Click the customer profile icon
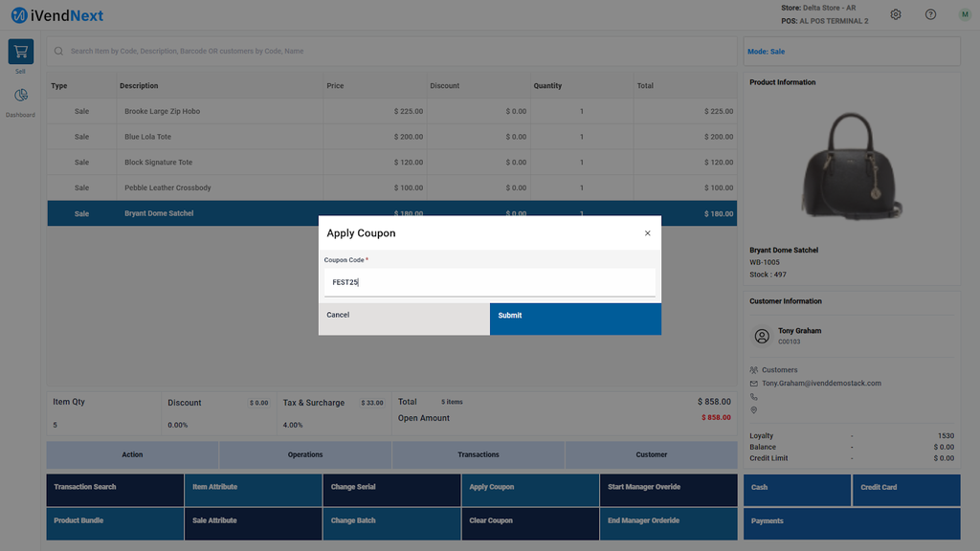This screenshot has width=980, height=551. pyautogui.click(x=762, y=336)
